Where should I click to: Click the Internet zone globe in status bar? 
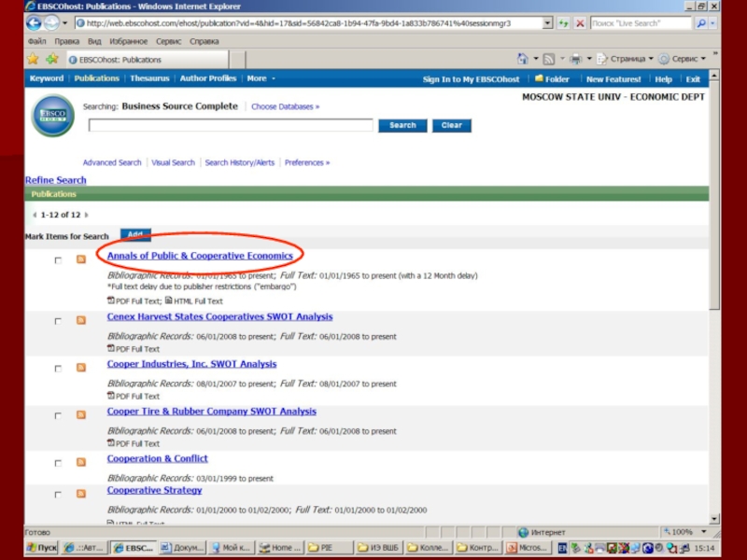point(523,532)
